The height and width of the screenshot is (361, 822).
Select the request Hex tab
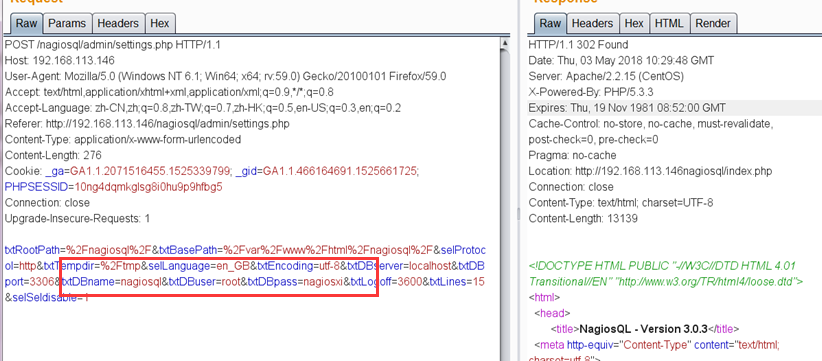coord(159,24)
